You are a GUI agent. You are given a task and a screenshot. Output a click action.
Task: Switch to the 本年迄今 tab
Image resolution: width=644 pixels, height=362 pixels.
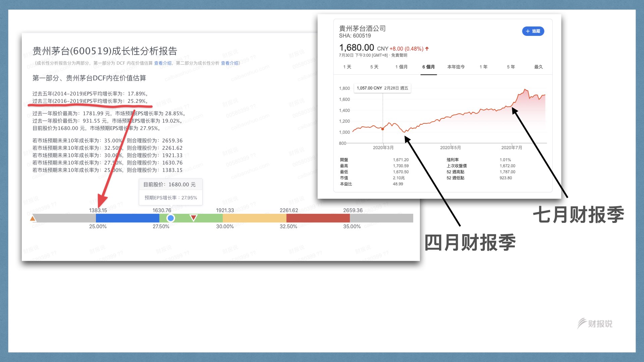pyautogui.click(x=456, y=67)
